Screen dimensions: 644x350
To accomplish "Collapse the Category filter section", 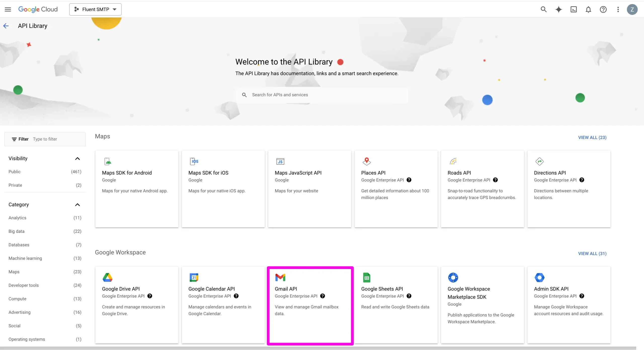I will click(x=77, y=204).
